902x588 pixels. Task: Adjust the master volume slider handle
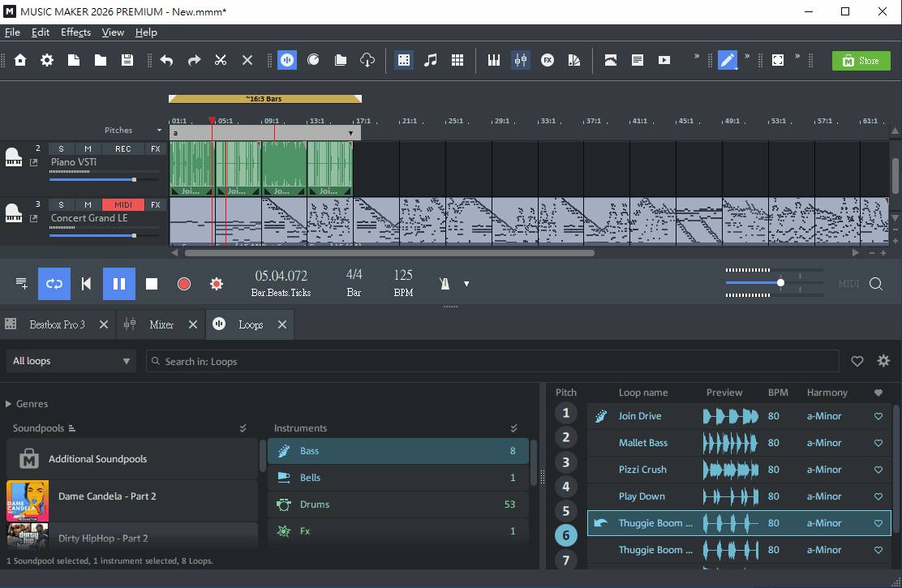point(780,282)
